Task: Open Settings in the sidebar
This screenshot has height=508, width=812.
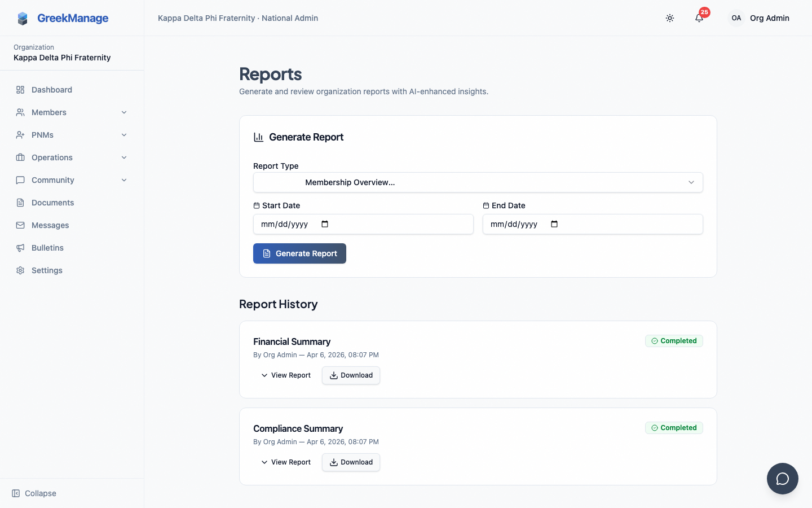Action: pyautogui.click(x=72, y=270)
